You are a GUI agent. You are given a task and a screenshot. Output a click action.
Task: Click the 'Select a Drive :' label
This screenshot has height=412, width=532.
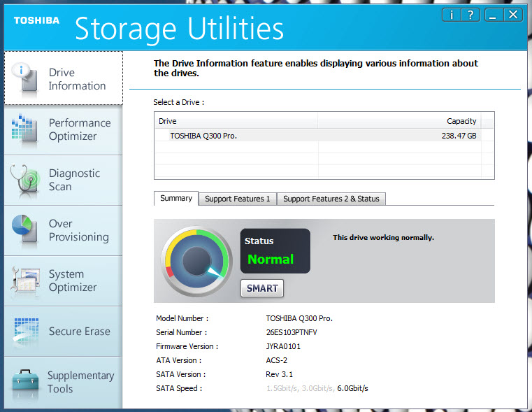[179, 102]
